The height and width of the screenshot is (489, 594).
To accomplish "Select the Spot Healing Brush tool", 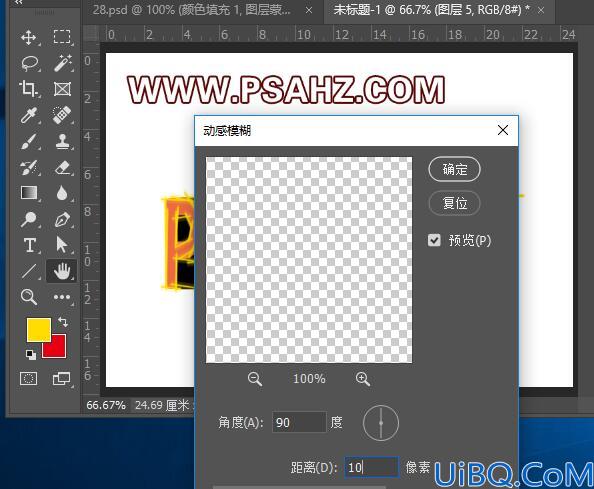I will click(62, 114).
